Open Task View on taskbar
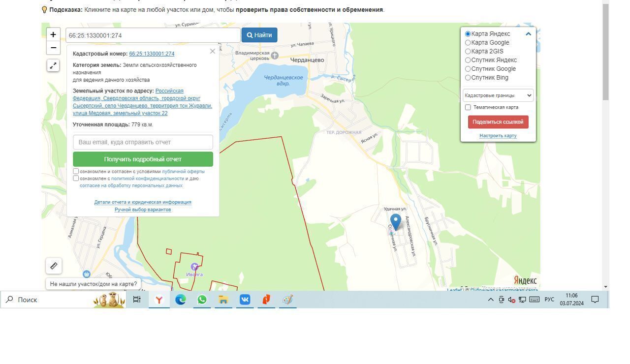This screenshot has height=364, width=630. pos(137,300)
